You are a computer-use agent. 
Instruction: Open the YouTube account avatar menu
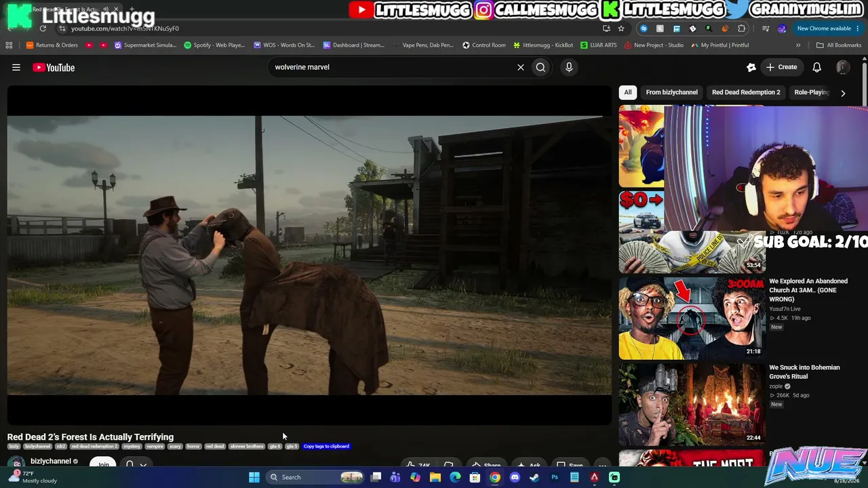click(843, 67)
